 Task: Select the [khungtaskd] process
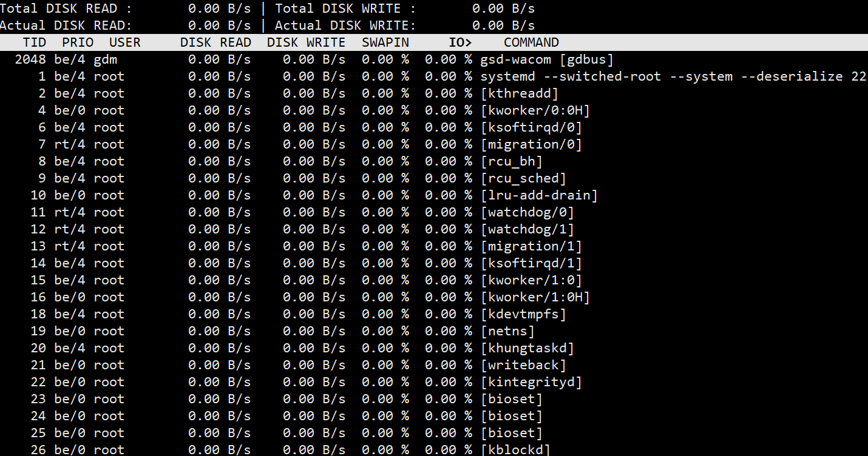[527, 348]
